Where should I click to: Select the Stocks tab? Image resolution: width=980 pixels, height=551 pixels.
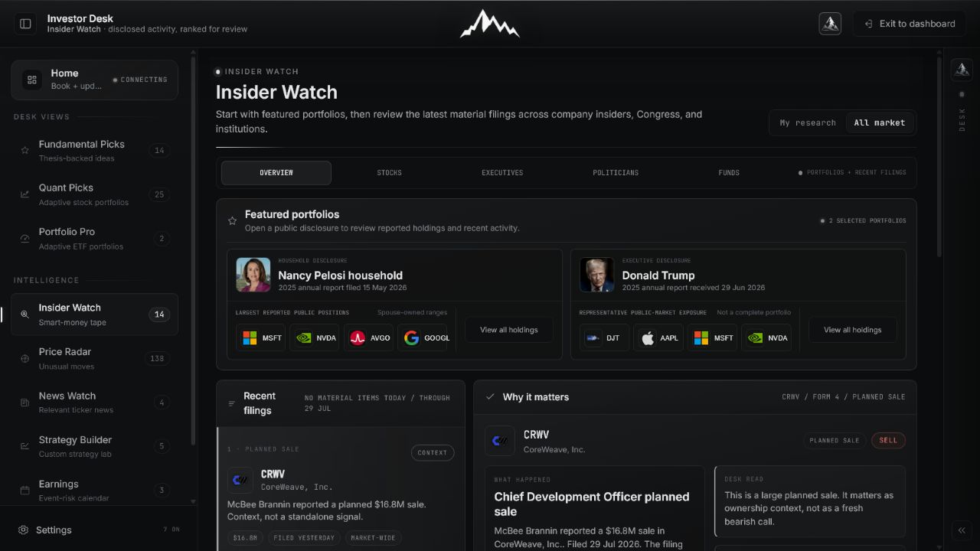click(x=389, y=173)
